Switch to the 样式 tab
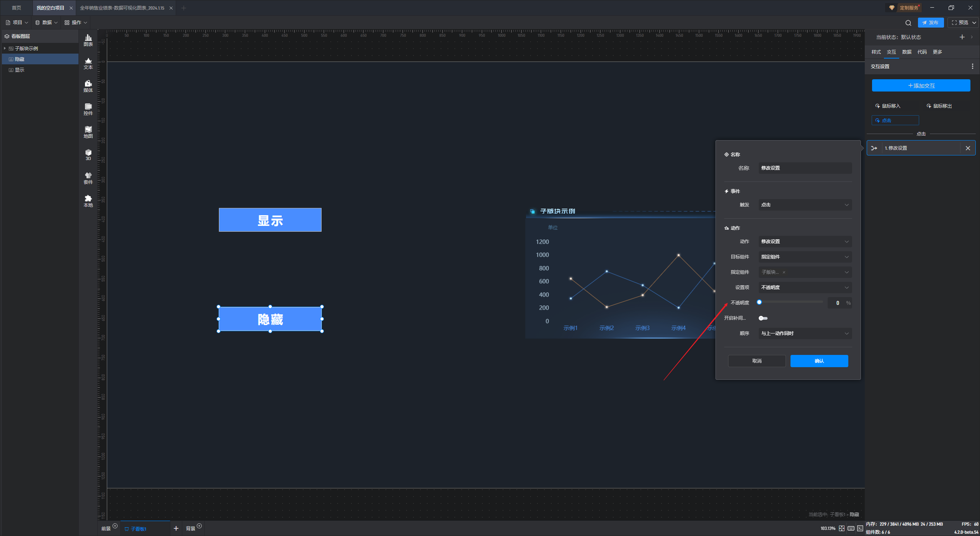The height and width of the screenshot is (536, 980). 876,52
